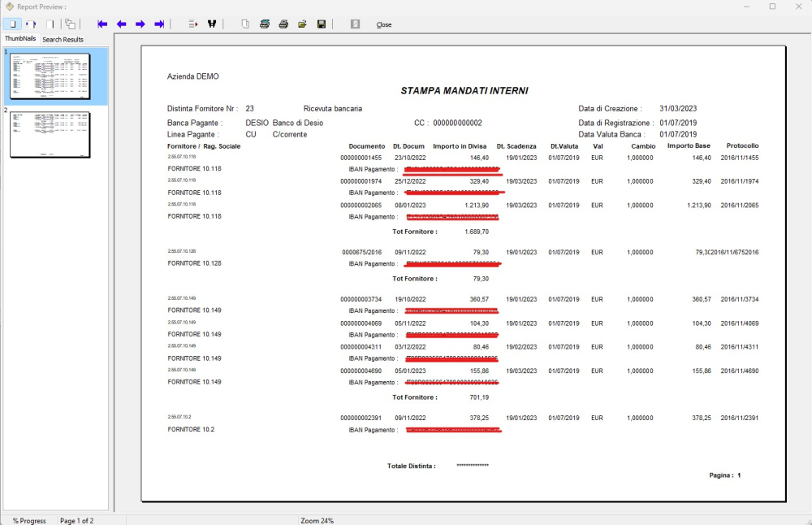Open the print setup icon

coord(265,24)
